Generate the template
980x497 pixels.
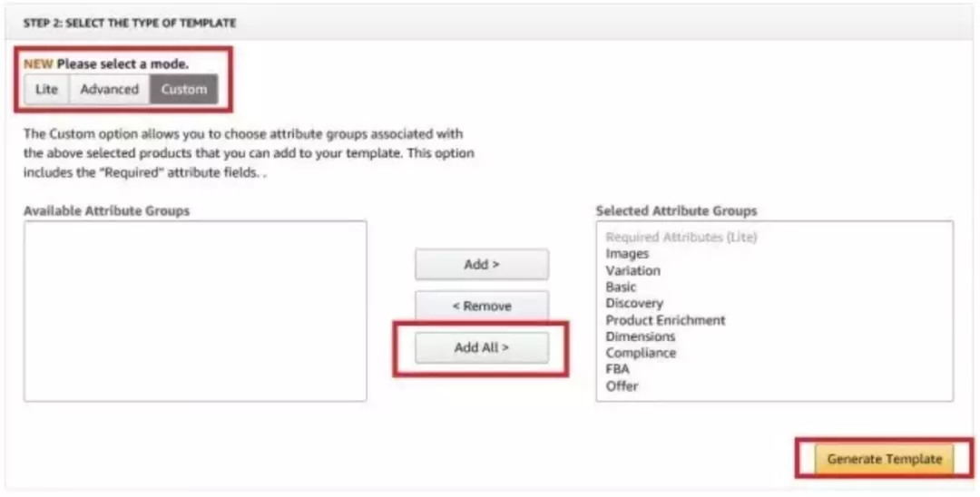[x=884, y=459]
